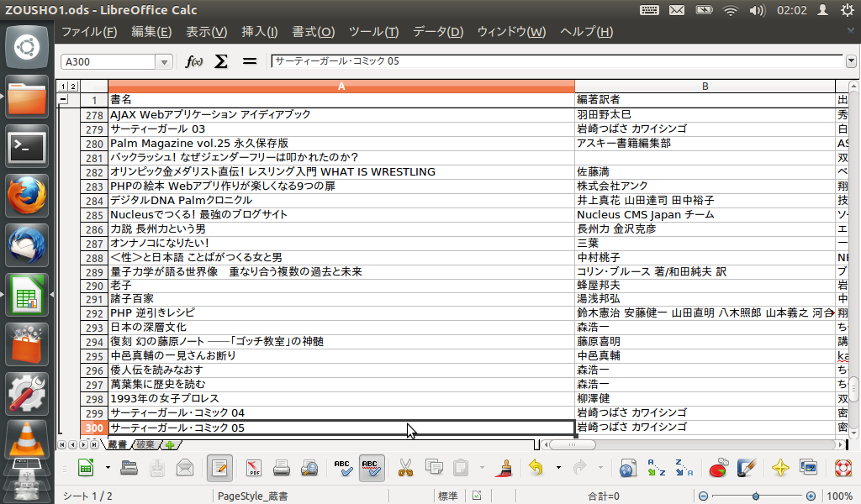Go to the last sheet tab
The height and width of the screenshot is (504, 861).
tap(94, 444)
